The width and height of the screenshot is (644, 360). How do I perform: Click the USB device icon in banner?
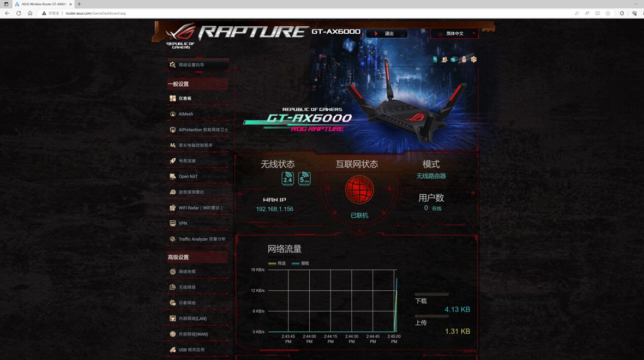pos(464,59)
